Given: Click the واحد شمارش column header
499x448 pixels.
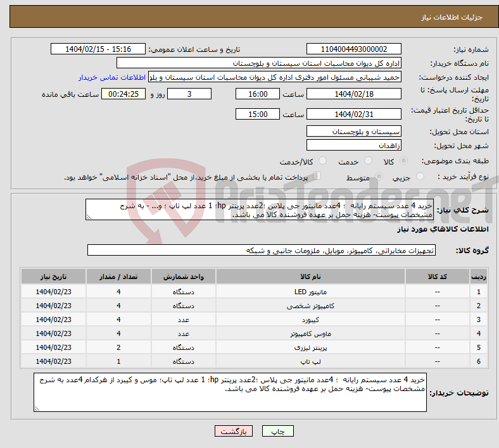Looking at the screenshot, I should (184, 277).
